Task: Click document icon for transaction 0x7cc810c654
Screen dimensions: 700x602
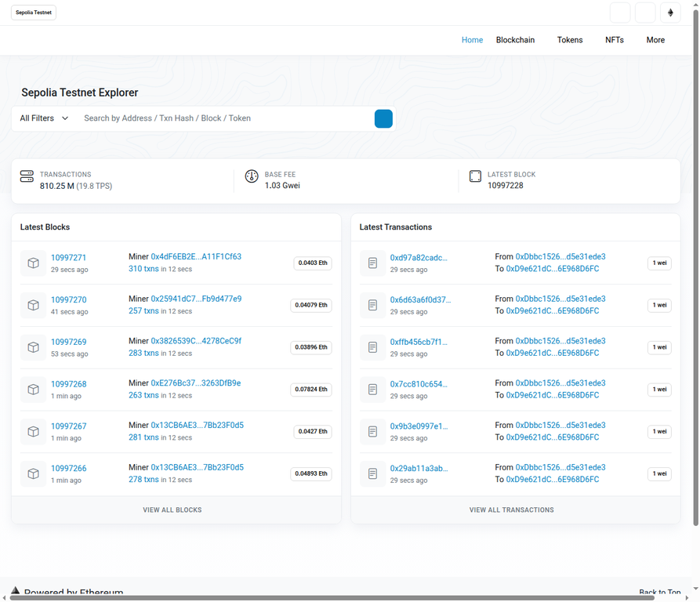Action: (373, 390)
